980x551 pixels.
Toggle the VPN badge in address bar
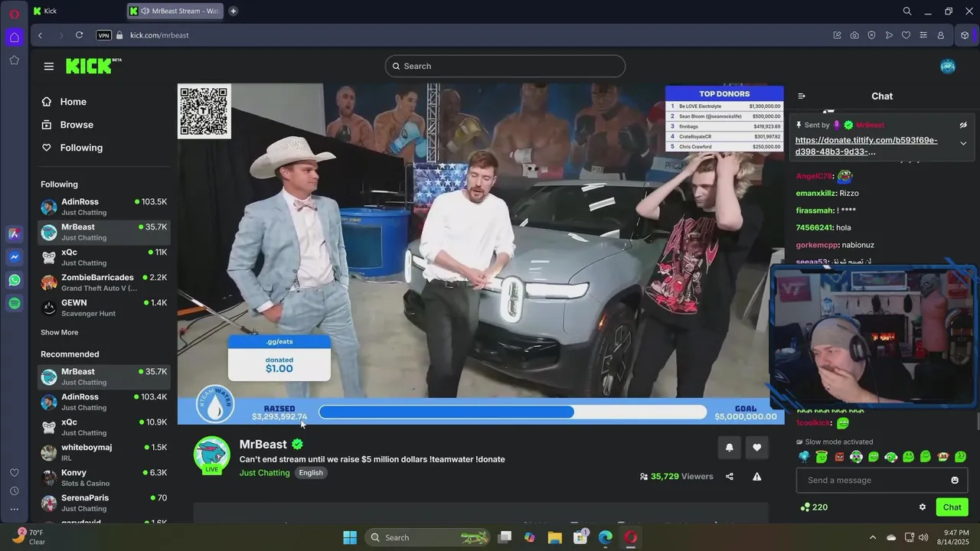pyautogui.click(x=103, y=35)
